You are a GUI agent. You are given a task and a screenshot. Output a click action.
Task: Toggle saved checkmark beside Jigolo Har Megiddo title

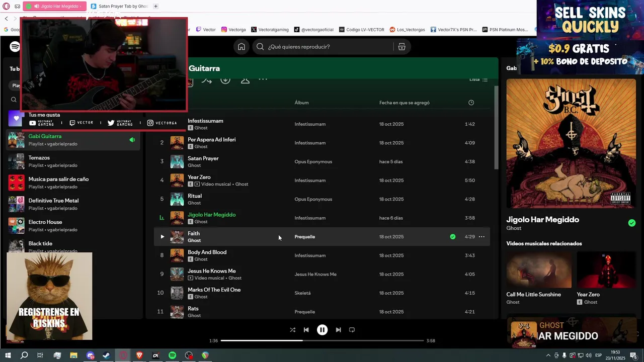tap(632, 223)
